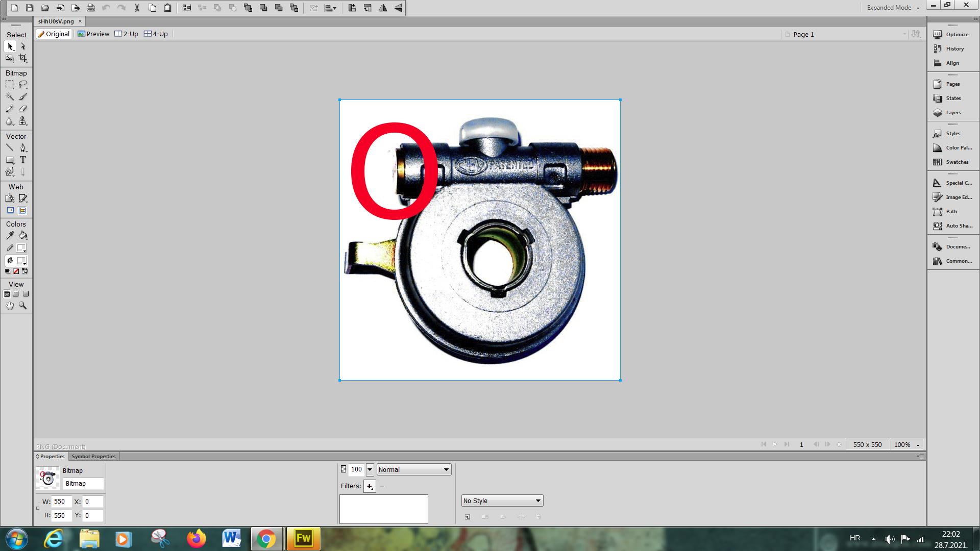
Task: Open the Symbol Properties tab
Action: (x=93, y=456)
